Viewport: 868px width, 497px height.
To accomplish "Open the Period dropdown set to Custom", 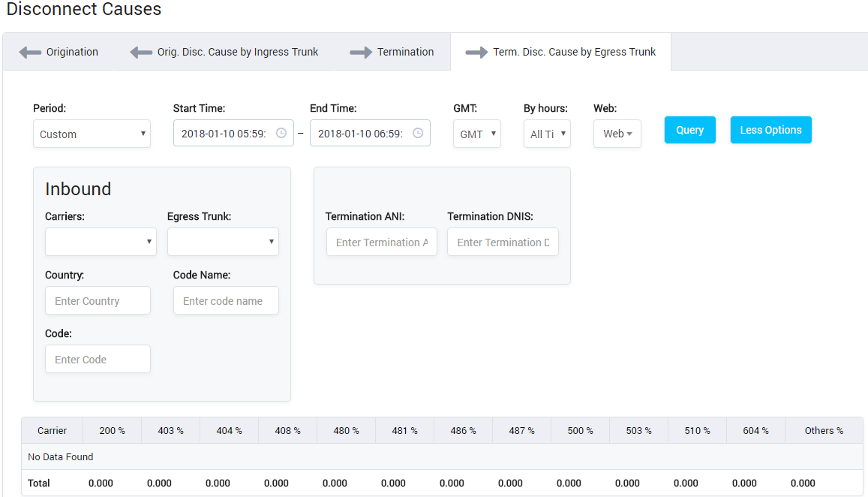I will pyautogui.click(x=92, y=134).
